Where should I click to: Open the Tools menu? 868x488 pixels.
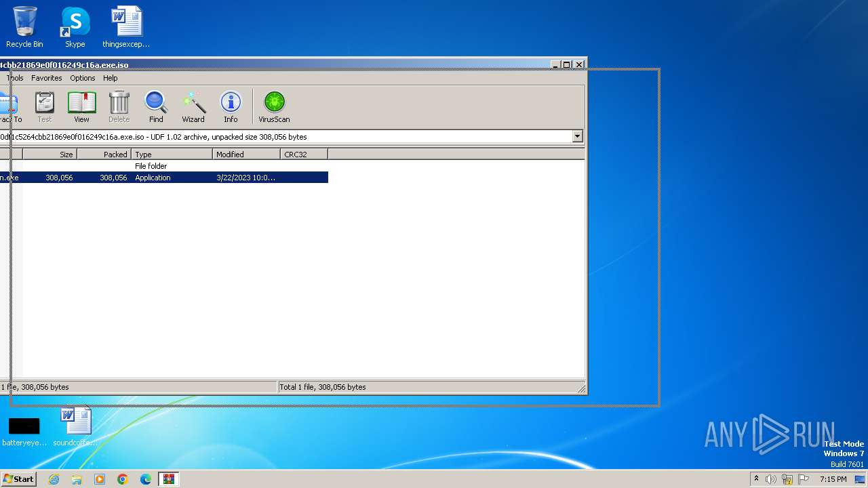[x=15, y=78]
